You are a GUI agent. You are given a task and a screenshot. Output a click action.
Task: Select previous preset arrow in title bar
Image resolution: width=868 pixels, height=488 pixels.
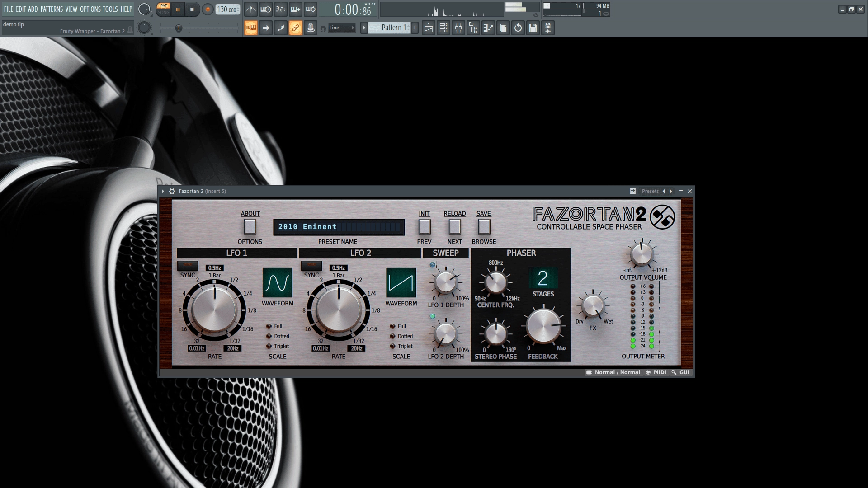coord(664,191)
